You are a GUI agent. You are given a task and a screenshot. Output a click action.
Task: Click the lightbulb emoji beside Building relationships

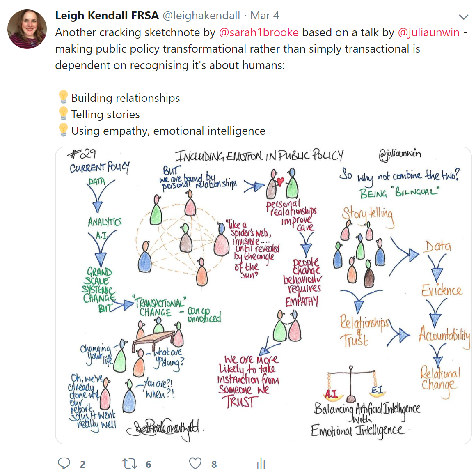(x=63, y=97)
